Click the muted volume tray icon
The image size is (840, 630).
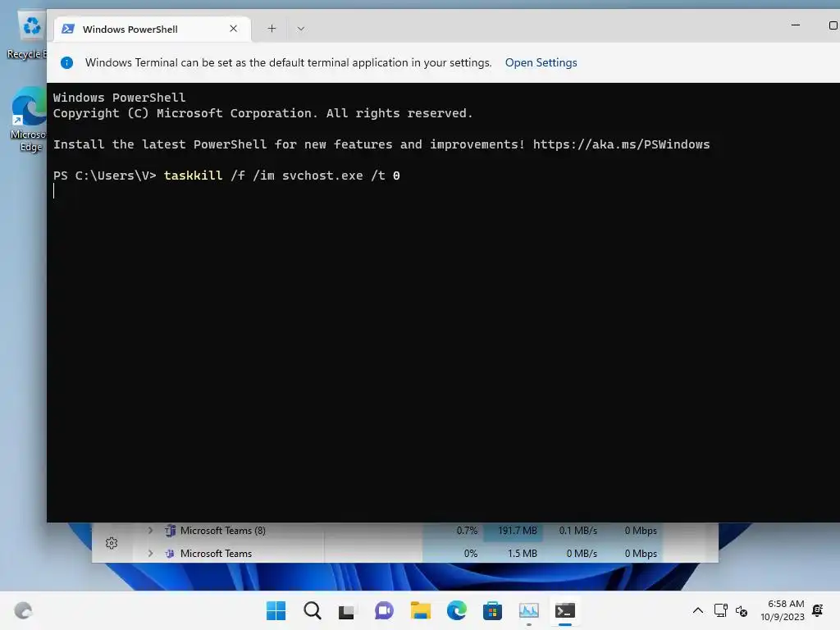click(x=742, y=610)
